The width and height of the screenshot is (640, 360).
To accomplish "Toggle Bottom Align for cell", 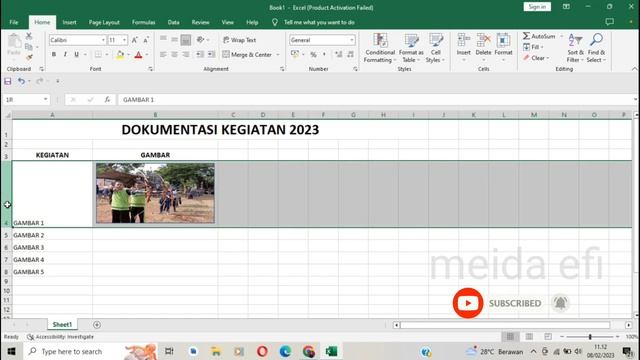I will [x=186, y=40].
